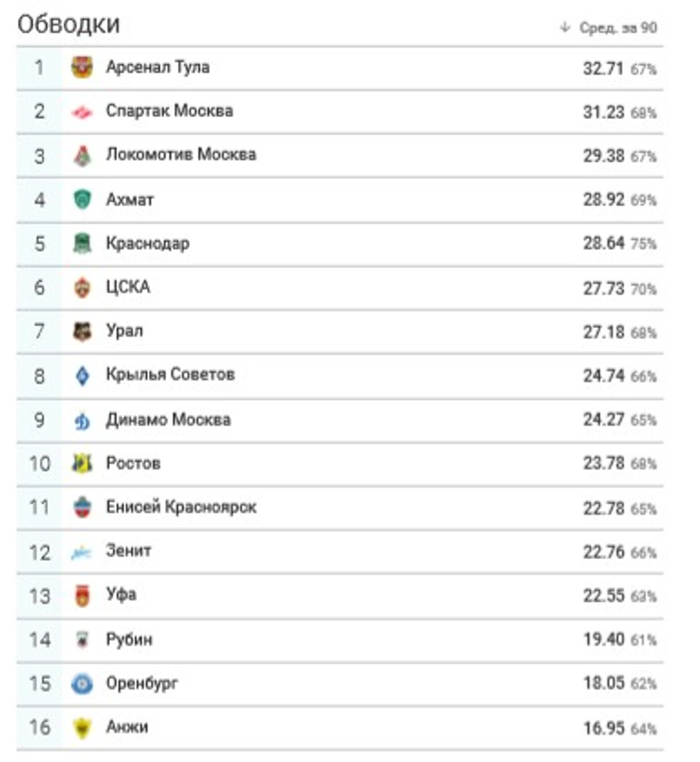Open the Енисей Красноярск team page
This screenshot has width=700, height=762.
click(181, 507)
